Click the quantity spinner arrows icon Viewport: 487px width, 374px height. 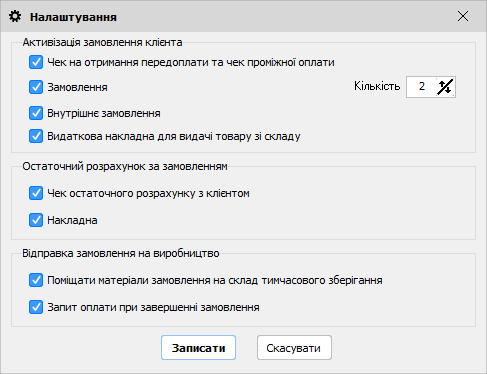(446, 87)
